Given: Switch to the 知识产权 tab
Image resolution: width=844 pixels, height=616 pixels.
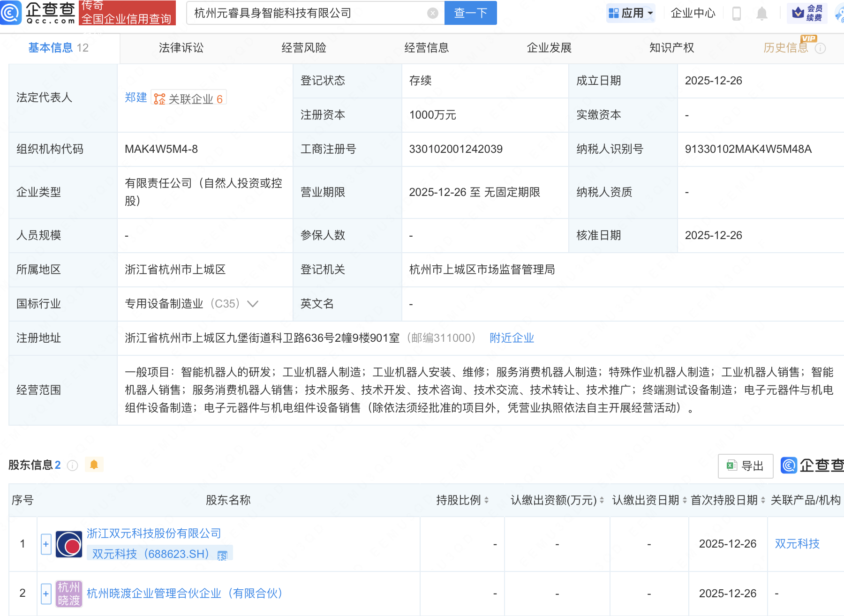Looking at the screenshot, I should coord(671,48).
